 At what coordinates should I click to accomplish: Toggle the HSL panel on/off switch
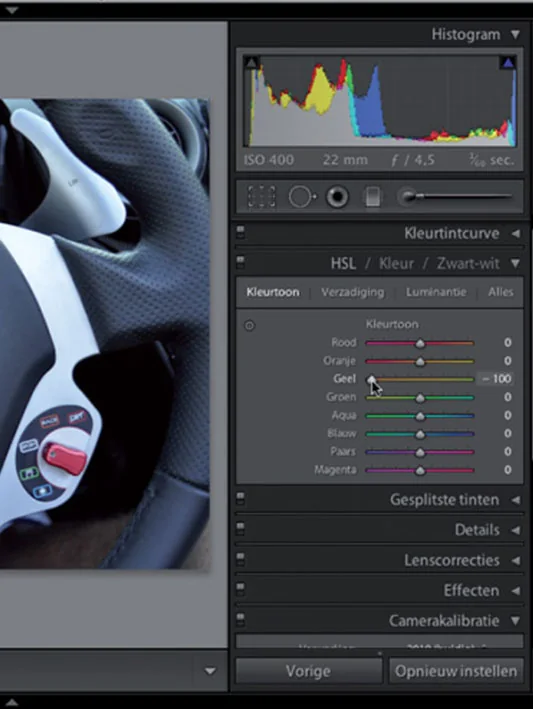coord(241,263)
